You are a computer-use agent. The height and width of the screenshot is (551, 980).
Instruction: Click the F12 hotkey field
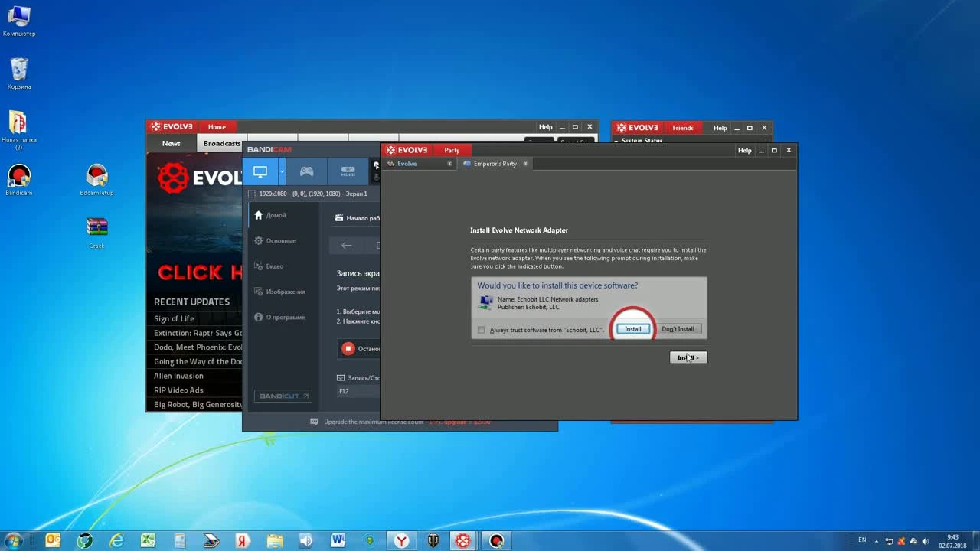click(x=357, y=391)
